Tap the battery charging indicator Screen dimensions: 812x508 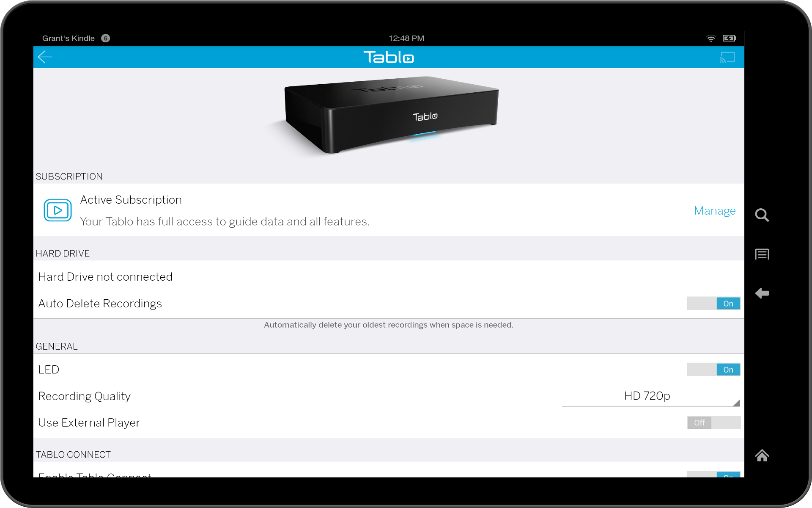point(729,38)
